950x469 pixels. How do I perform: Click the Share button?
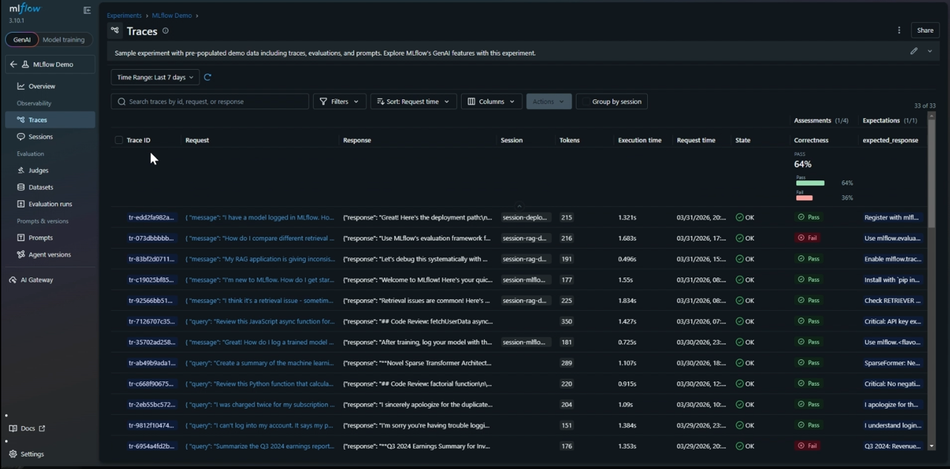point(925,30)
